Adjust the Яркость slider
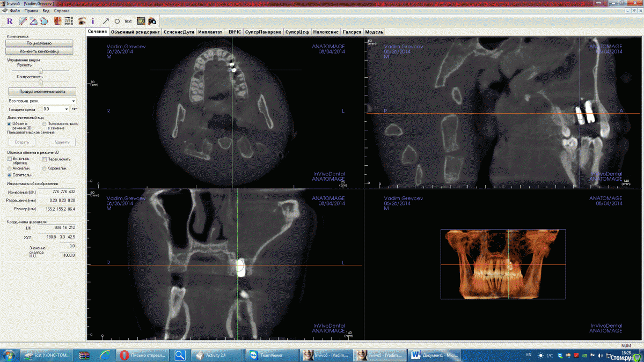The image size is (644, 362). 40,71
